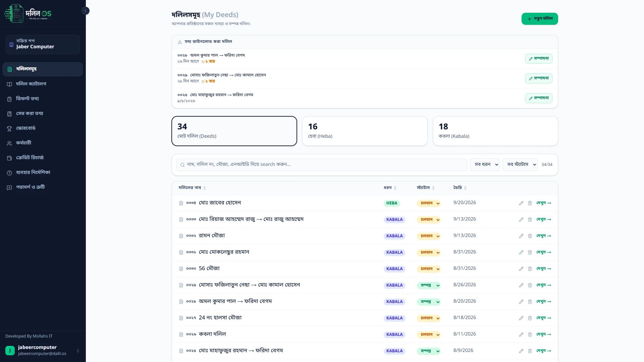This screenshot has width=644, height=362.
Task: Open status dropdown for deed ০০৩৪
Action: click(x=428, y=203)
